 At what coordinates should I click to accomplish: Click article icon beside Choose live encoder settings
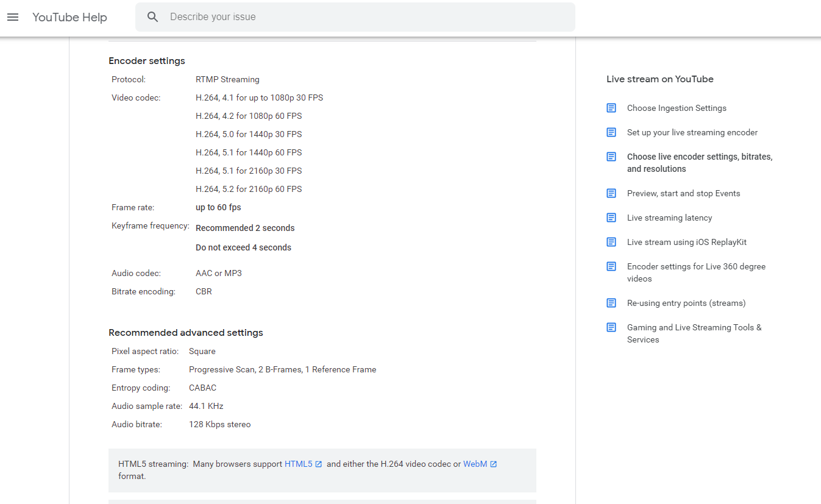point(611,157)
